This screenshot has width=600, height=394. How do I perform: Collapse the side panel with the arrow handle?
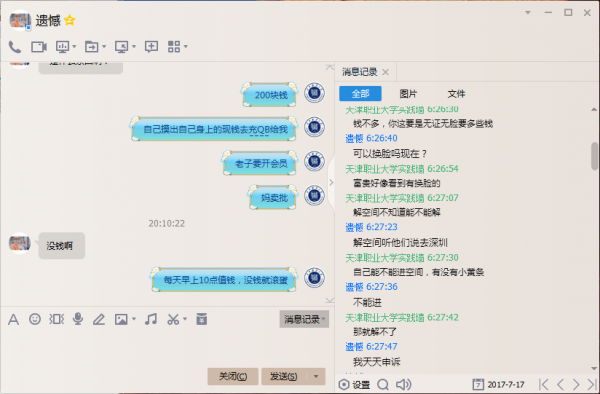click(331, 182)
